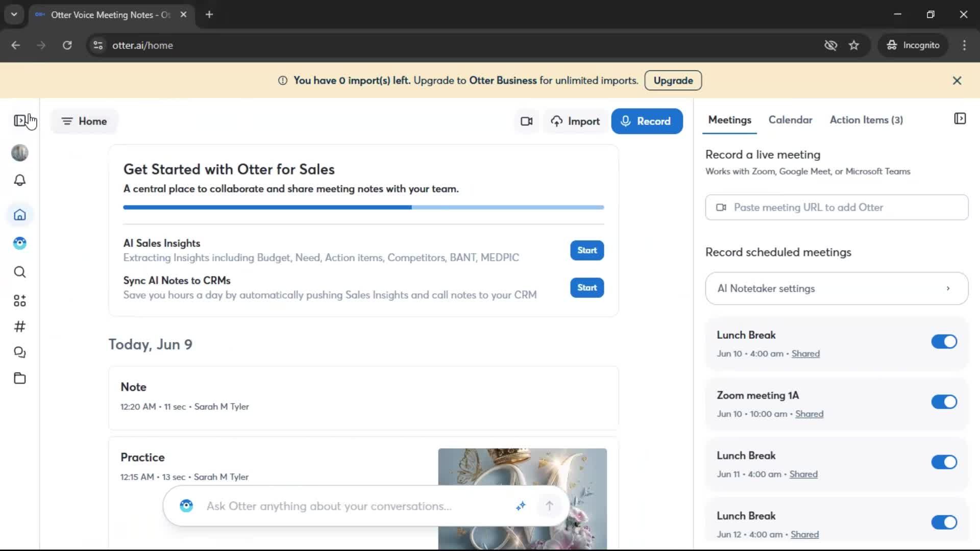Open direct messages chat bubbles icon
The width and height of the screenshot is (980, 551).
point(19,353)
